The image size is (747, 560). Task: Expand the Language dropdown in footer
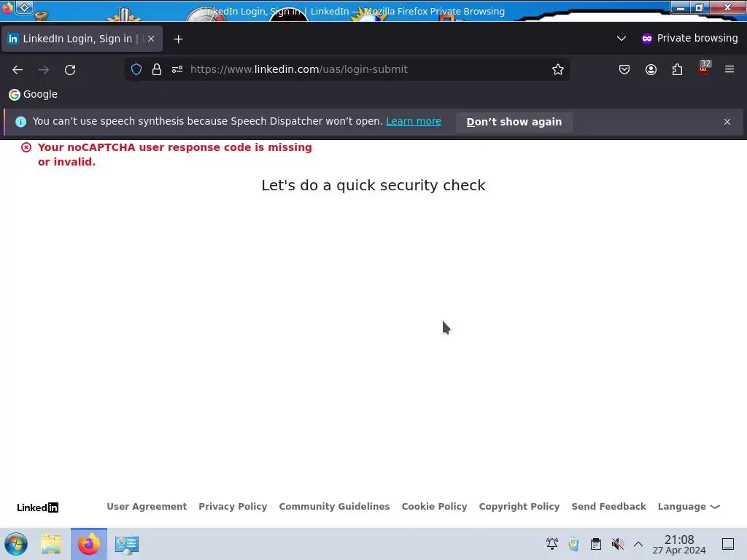pyautogui.click(x=689, y=507)
